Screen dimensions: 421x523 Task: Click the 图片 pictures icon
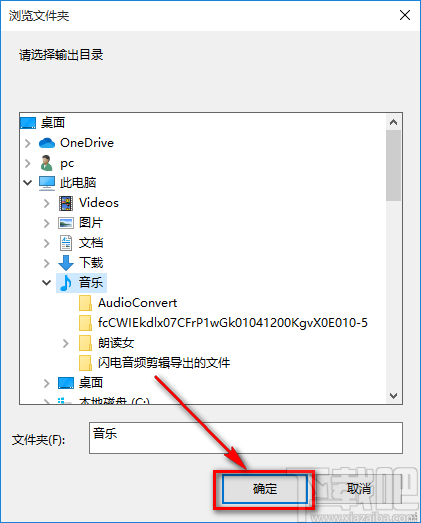(x=66, y=223)
